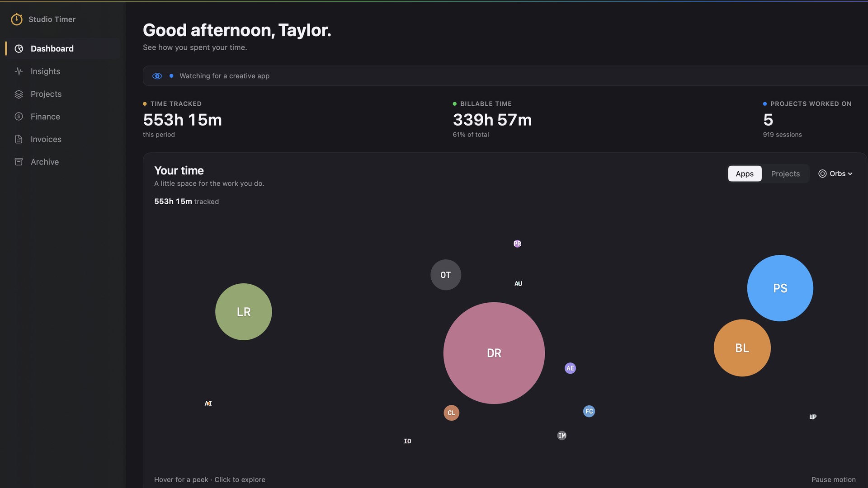868x488 pixels.
Task: Click the eye icon in watching banner
Action: (157, 76)
